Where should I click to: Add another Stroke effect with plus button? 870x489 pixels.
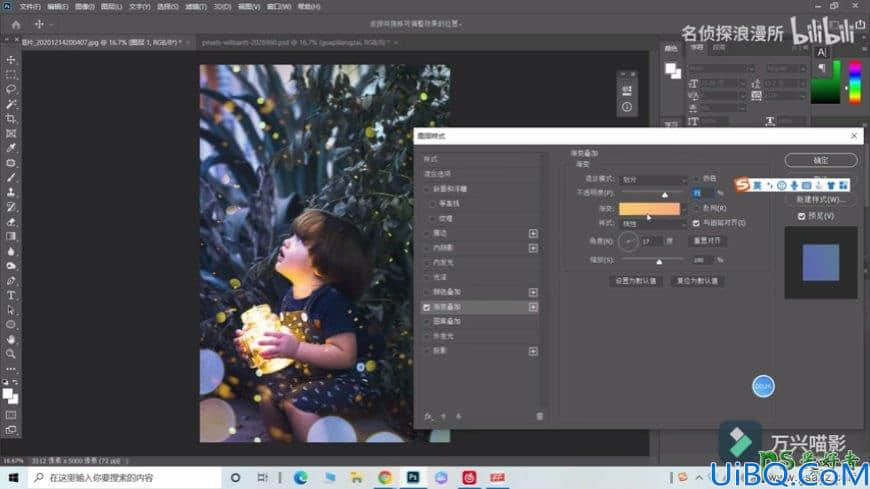click(533, 233)
